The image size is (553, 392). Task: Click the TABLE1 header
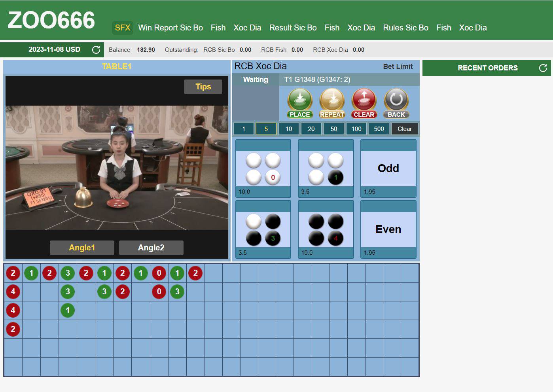tap(117, 66)
